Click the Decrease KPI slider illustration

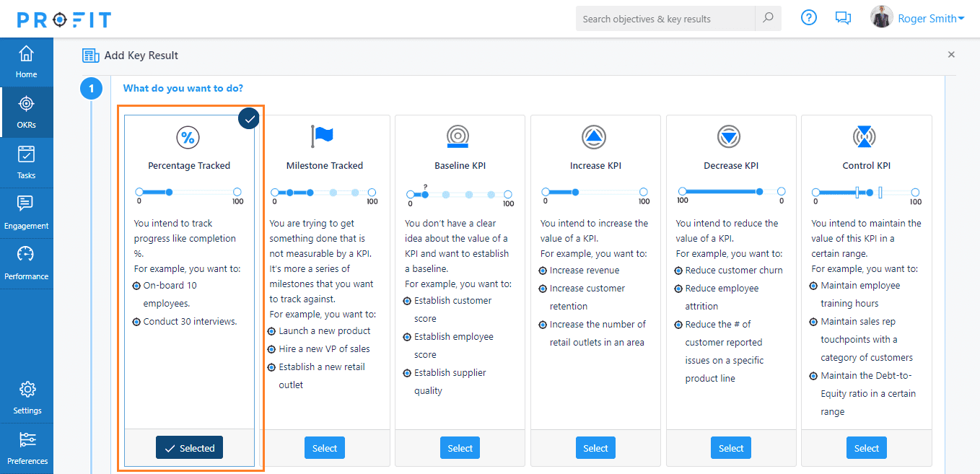pyautogui.click(x=730, y=196)
